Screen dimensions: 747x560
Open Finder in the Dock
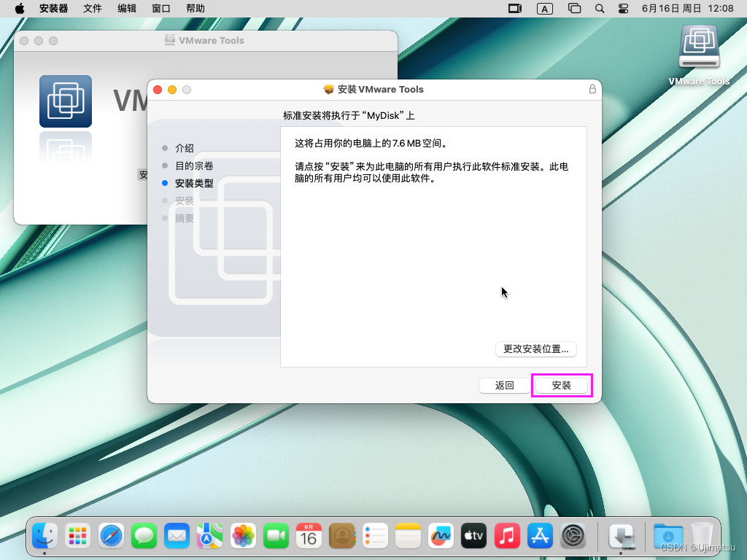pyautogui.click(x=44, y=536)
